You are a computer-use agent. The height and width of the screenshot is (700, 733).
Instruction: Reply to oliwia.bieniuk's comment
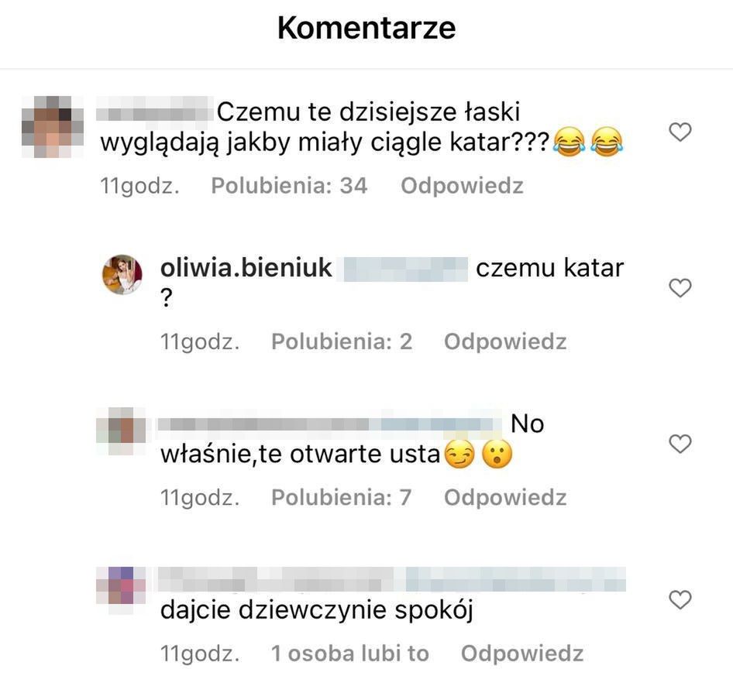coord(505,341)
